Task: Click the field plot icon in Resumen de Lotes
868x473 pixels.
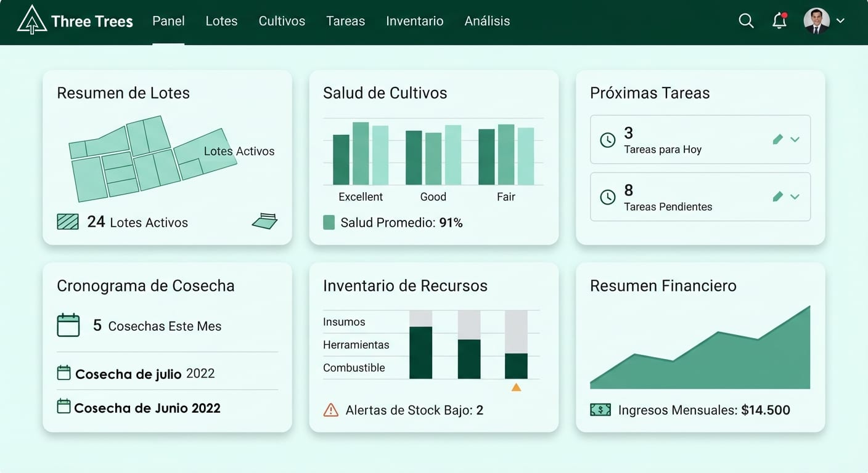Action: (x=265, y=221)
